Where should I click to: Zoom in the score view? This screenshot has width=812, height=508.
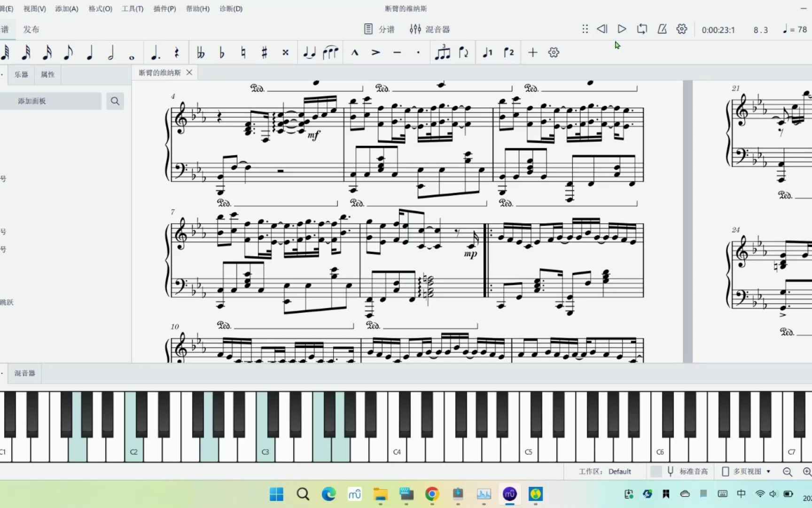point(807,472)
